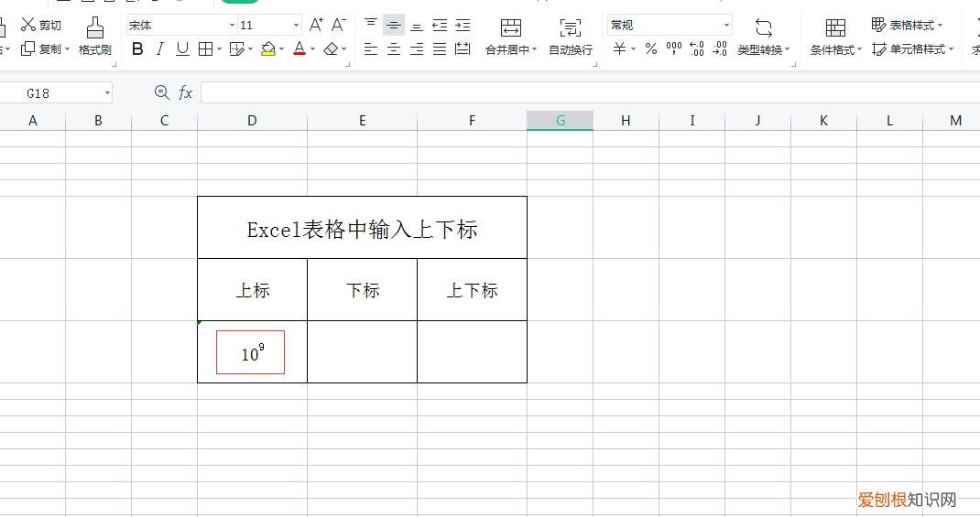Decrease indent in the cell
The height and width of the screenshot is (517, 980).
[x=440, y=25]
